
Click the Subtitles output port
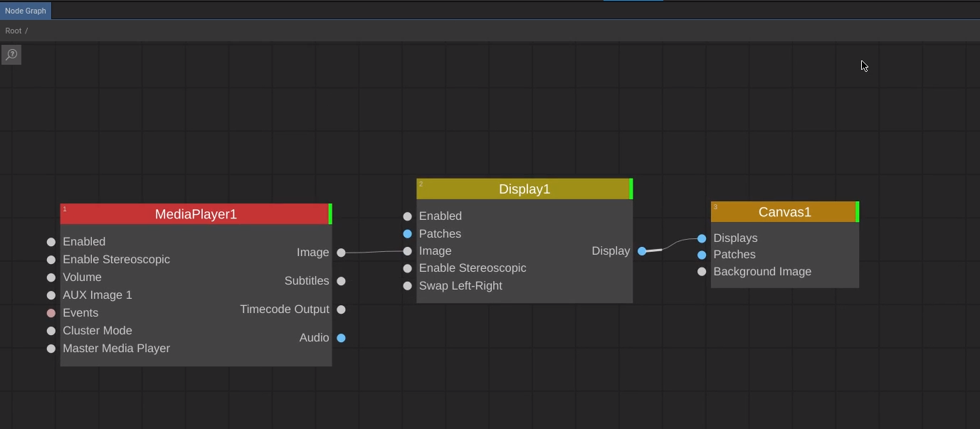[342, 281]
